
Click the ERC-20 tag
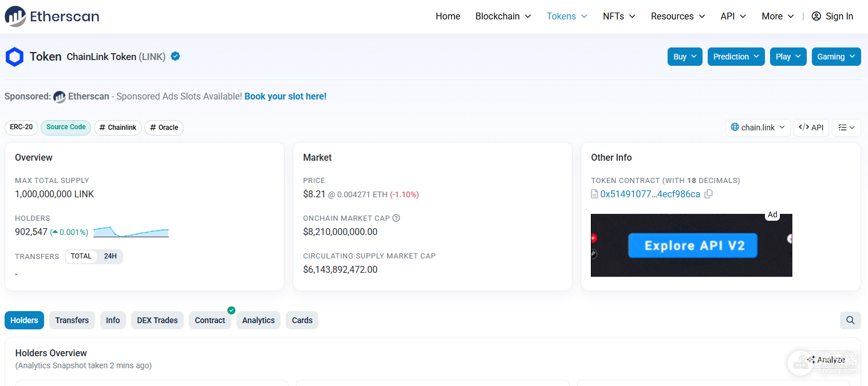coord(22,127)
